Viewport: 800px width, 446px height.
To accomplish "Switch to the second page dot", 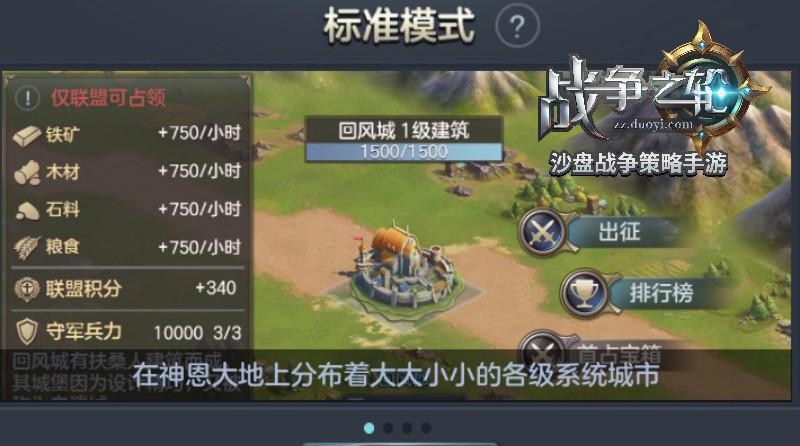I will tap(388, 428).
